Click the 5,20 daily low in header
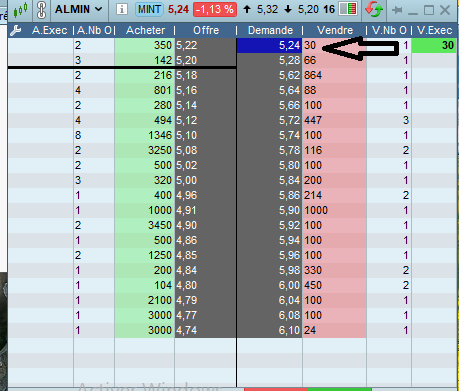The height and width of the screenshot is (391, 459). click(308, 9)
